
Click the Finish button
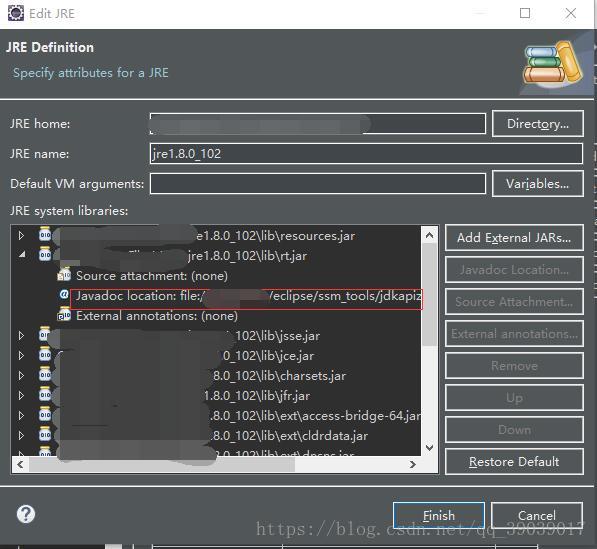point(439,515)
